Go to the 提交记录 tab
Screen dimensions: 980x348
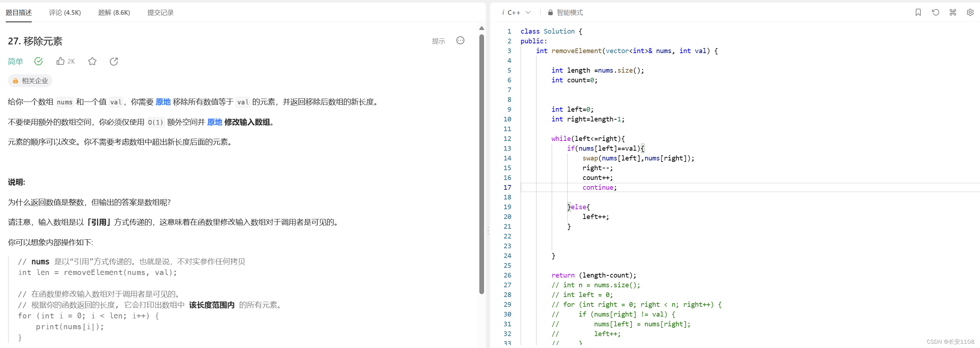(x=160, y=13)
